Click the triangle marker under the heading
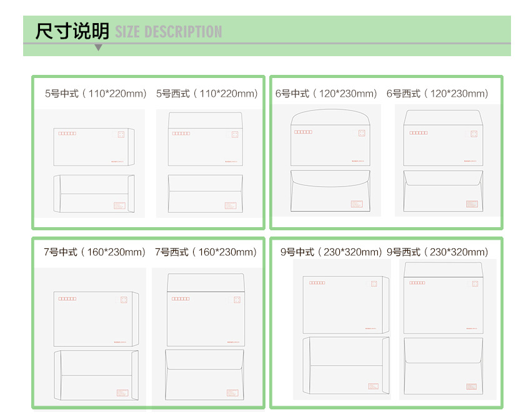Image resolution: width=531 pixels, height=420 pixels. (98, 47)
